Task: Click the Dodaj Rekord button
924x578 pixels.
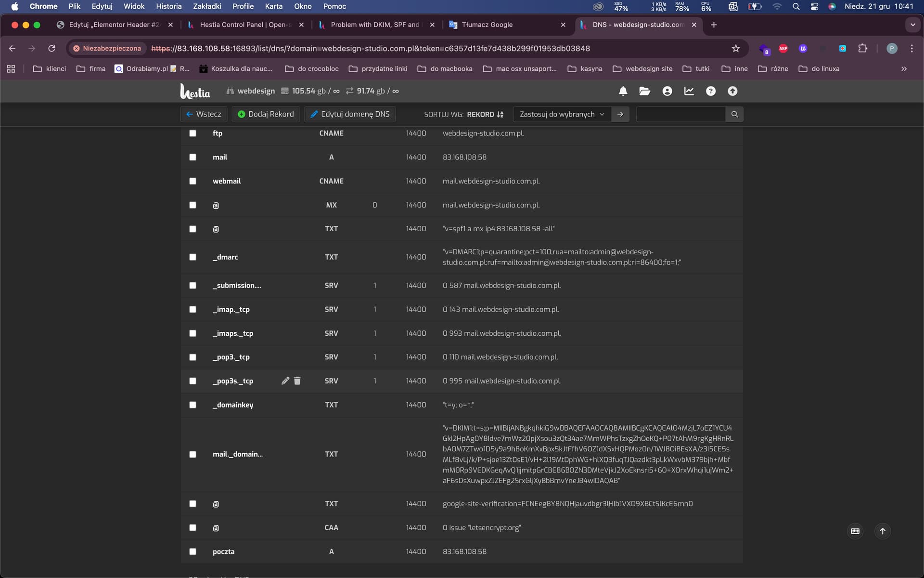Action: (x=266, y=114)
